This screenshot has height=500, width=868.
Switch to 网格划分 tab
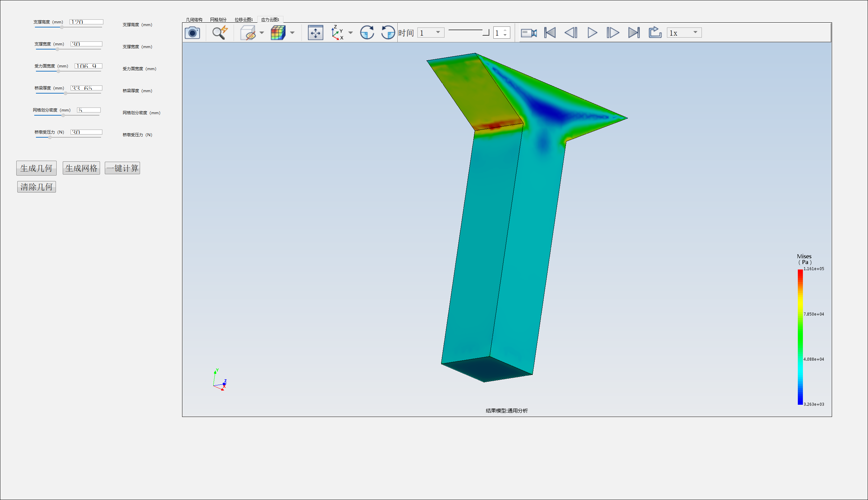click(x=218, y=20)
